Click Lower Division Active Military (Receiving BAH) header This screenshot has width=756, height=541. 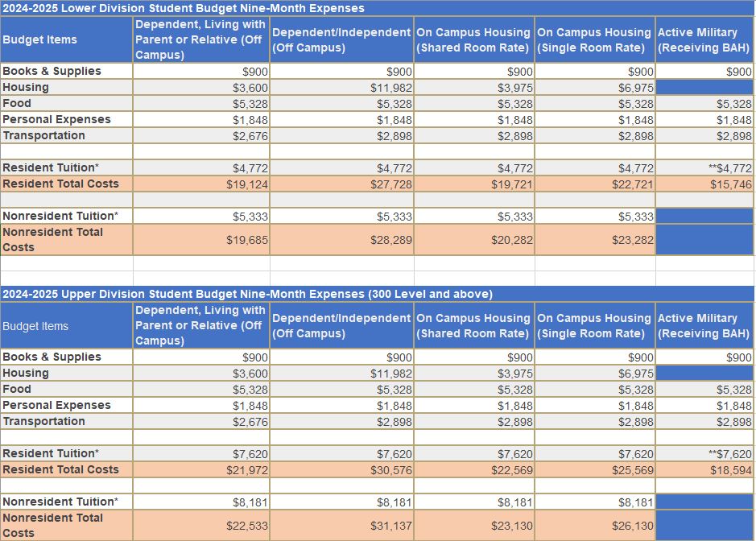pyautogui.click(x=704, y=39)
